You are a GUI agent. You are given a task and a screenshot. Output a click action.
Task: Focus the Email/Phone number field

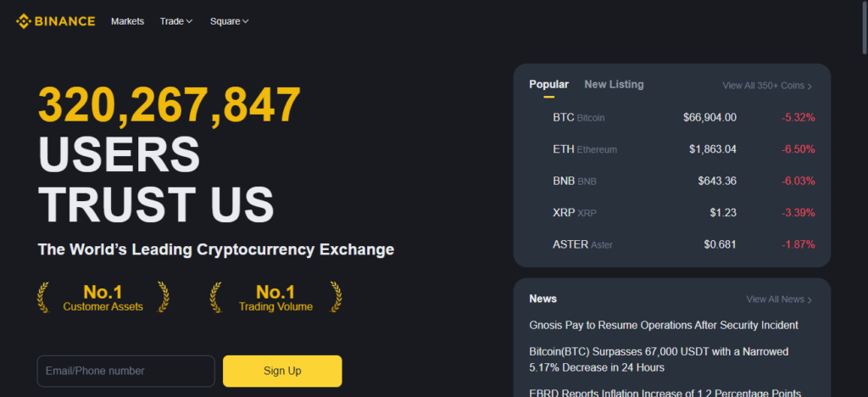click(125, 371)
